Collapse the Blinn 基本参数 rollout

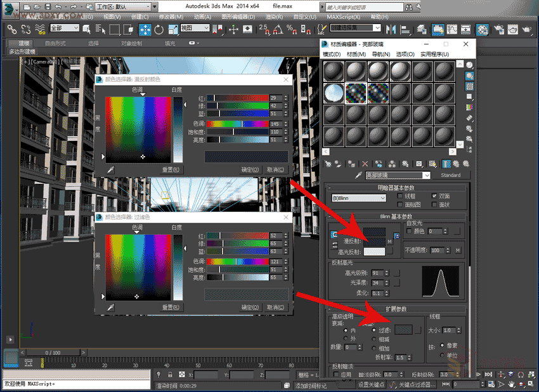[396, 216]
